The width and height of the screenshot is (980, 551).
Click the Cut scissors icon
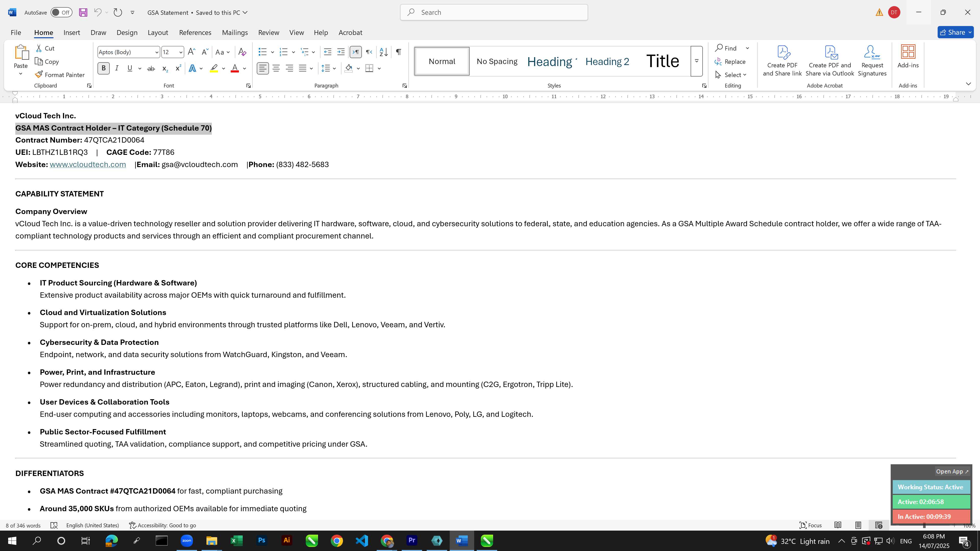39,48
